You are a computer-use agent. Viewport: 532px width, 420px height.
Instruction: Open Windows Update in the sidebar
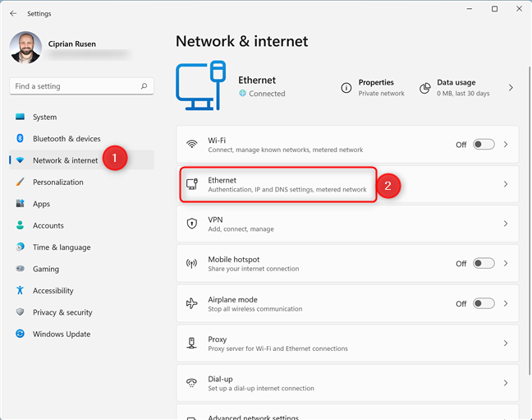[x=81, y=335]
